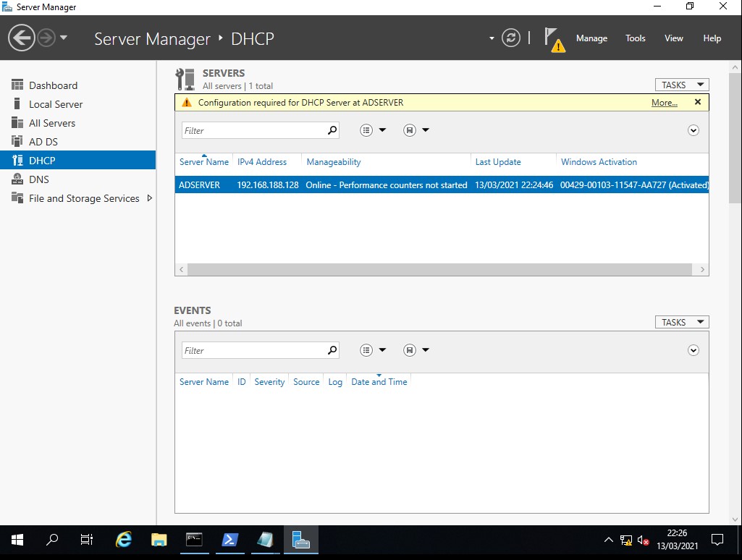Click the search magnifier in Servers filter
742x560 pixels.
(332, 130)
